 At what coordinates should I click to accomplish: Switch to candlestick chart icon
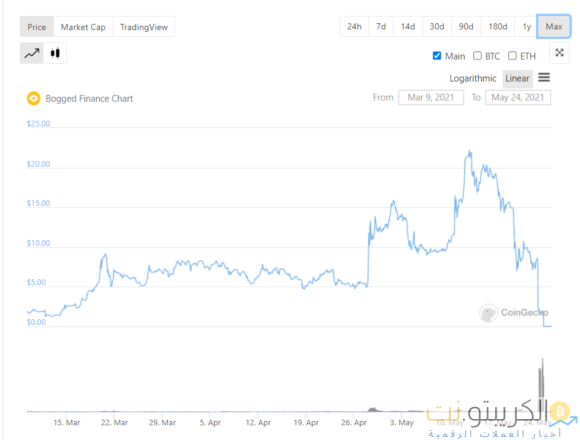[x=55, y=53]
